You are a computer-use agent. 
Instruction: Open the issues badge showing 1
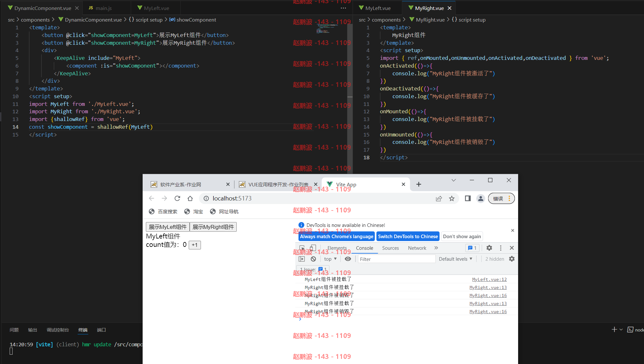(472, 248)
